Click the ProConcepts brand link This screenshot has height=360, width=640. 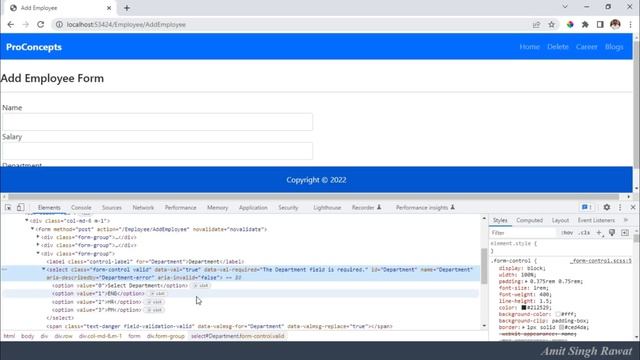pos(34,47)
